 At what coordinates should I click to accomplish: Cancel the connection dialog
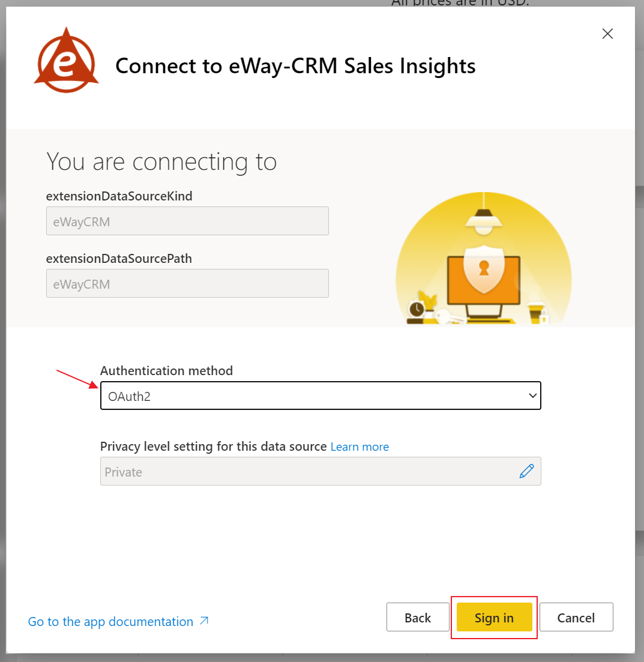[x=576, y=617]
